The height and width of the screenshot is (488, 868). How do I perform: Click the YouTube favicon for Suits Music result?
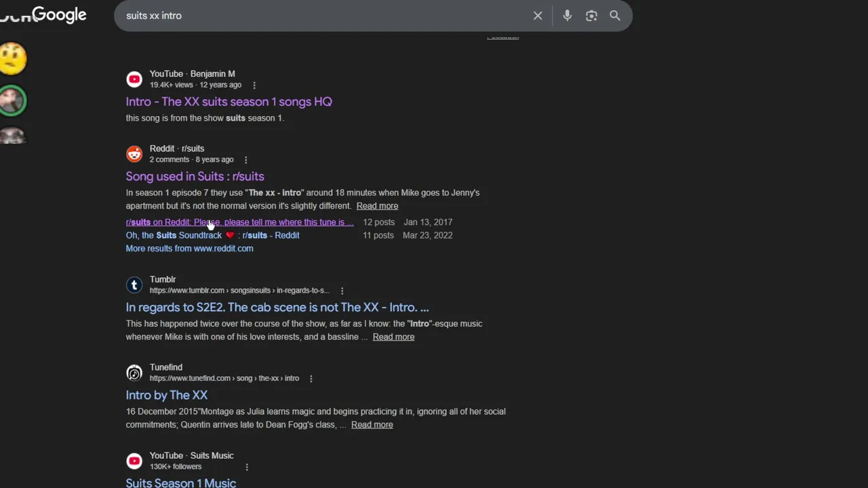click(x=134, y=461)
